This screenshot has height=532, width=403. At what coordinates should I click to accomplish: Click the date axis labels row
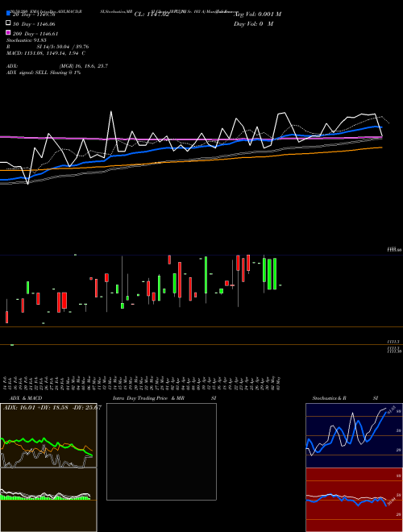(x=142, y=383)
